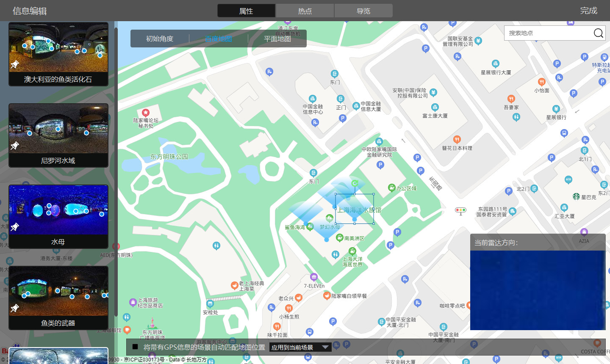Viewport: 610px width, 364px height.
Task: Click the blue 当前雷达方向 preview panel
Action: 538,290
